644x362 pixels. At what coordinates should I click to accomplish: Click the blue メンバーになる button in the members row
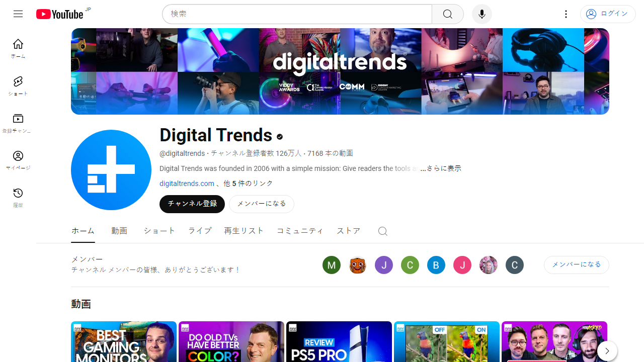(577, 265)
